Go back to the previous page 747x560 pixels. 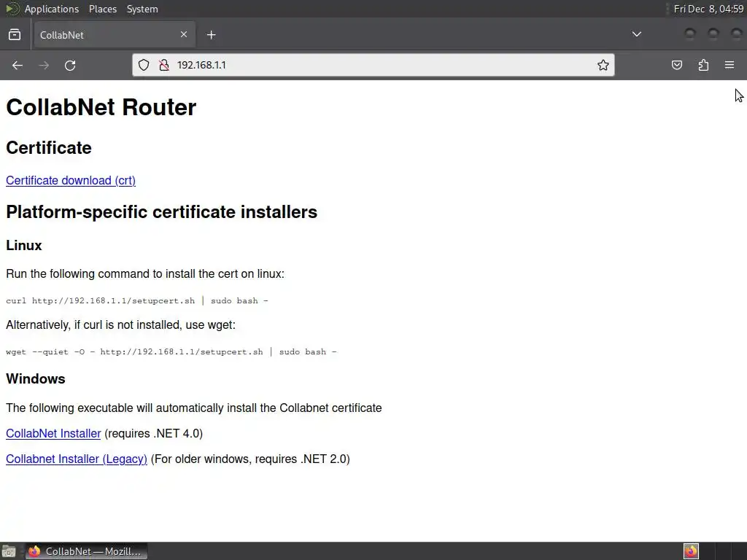coord(18,65)
